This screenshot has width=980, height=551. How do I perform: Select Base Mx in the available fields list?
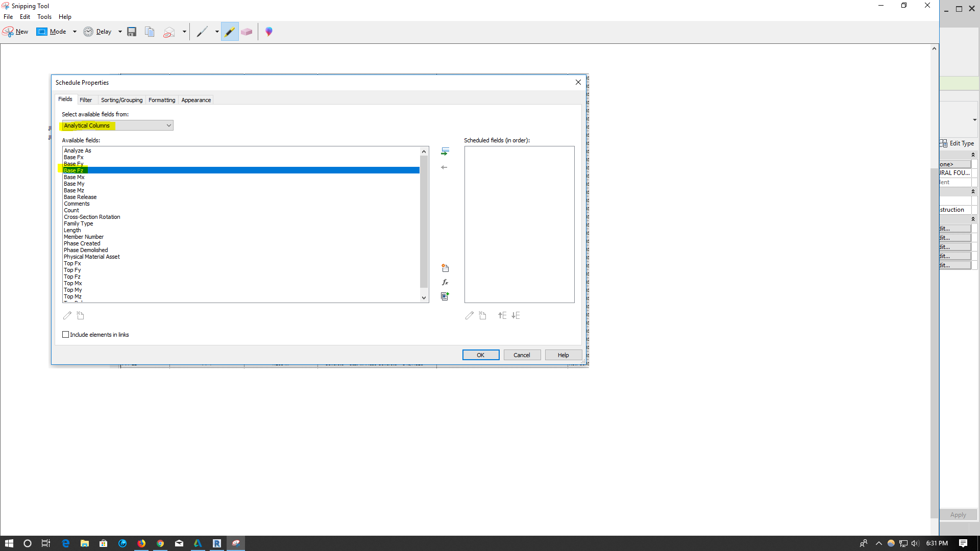pos(75,177)
